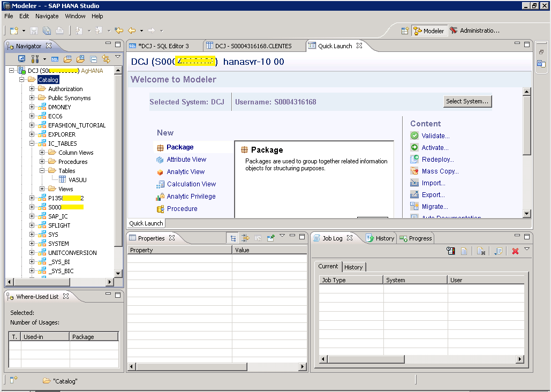Open the Navigate menu

click(x=47, y=16)
